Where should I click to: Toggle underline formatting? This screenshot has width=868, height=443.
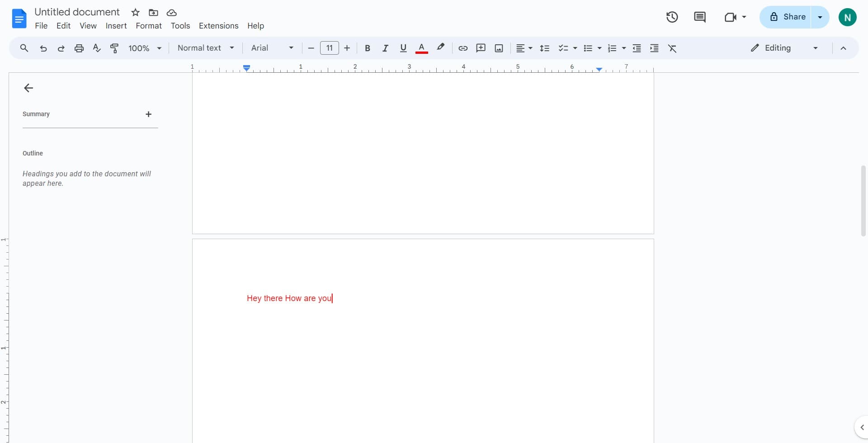[x=403, y=48]
